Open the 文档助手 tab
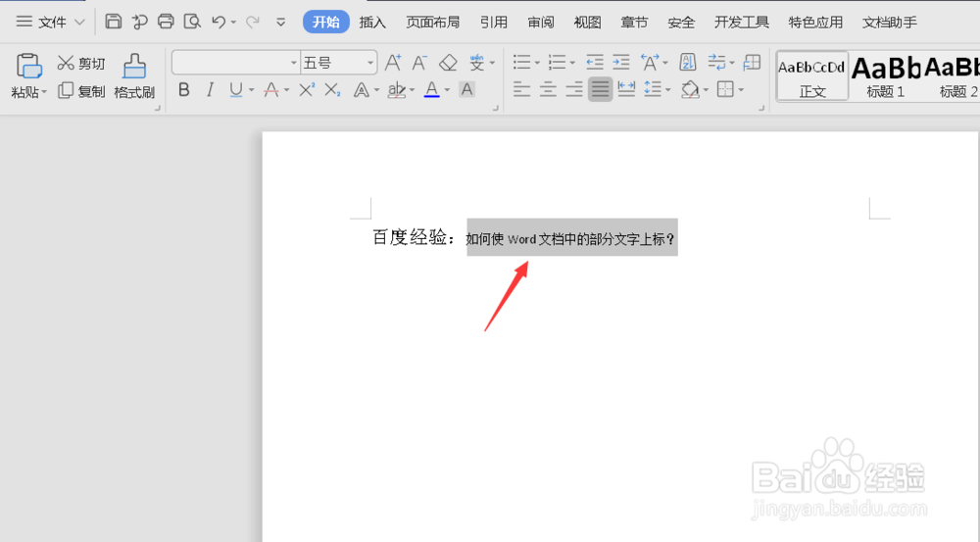Screen dimensions: 980x542 [x=890, y=23]
